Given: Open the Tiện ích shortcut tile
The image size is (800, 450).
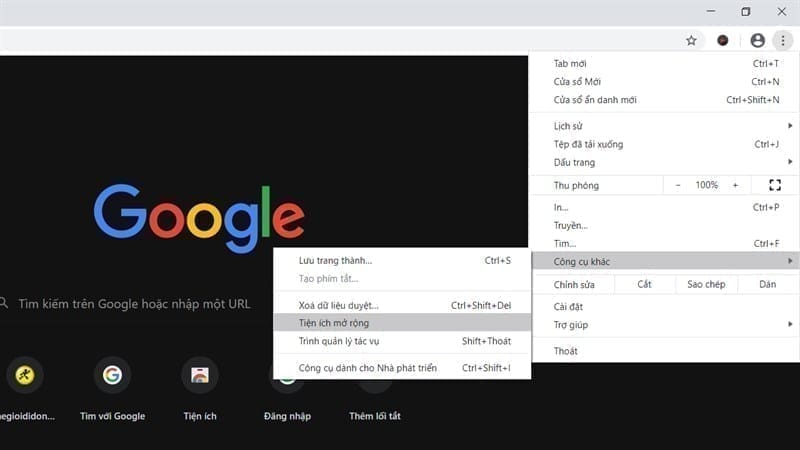Looking at the screenshot, I should [x=199, y=376].
